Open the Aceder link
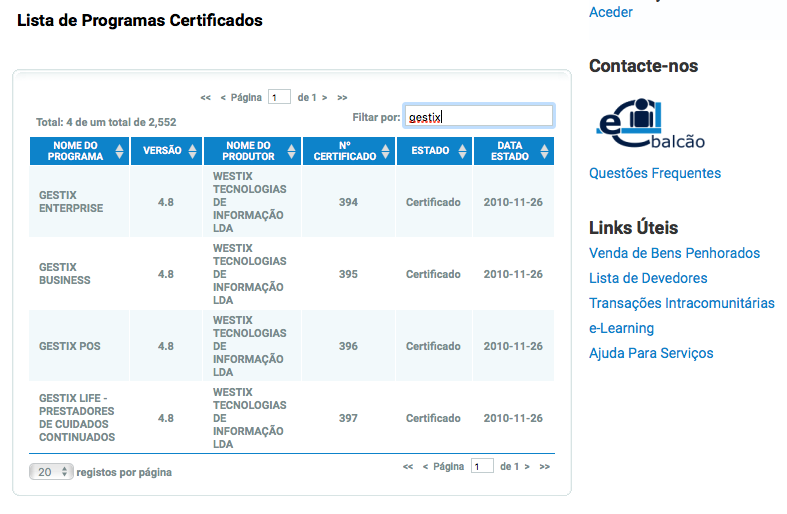This screenshot has width=787, height=514. pyautogui.click(x=611, y=12)
